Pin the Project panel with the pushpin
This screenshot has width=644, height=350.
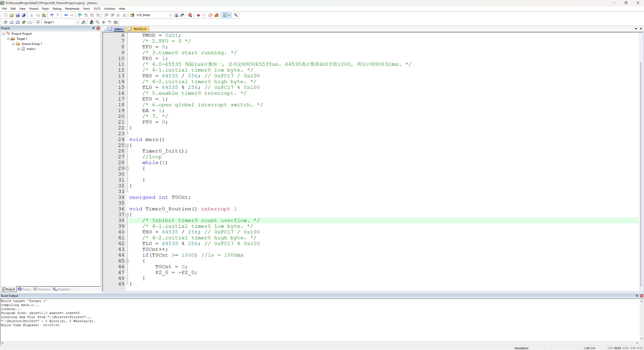pos(94,28)
